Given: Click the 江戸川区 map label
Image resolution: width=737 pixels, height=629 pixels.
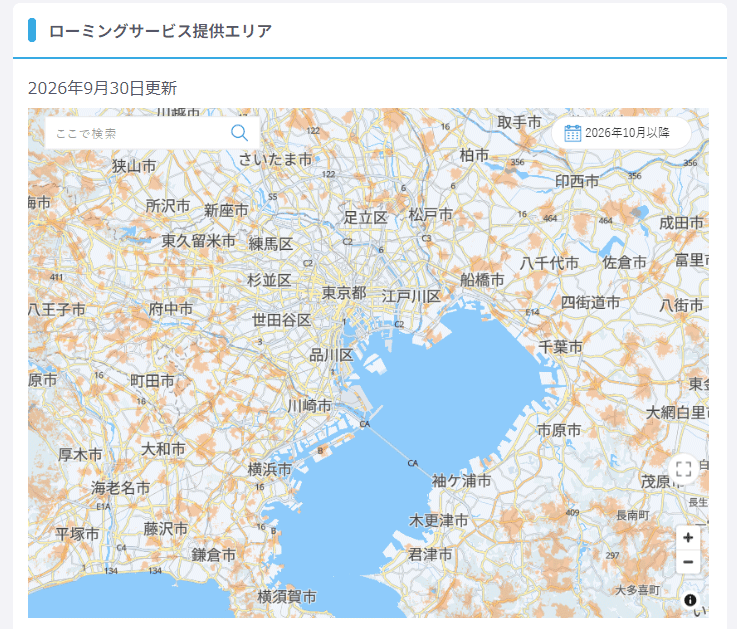Looking at the screenshot, I should 411,296.
